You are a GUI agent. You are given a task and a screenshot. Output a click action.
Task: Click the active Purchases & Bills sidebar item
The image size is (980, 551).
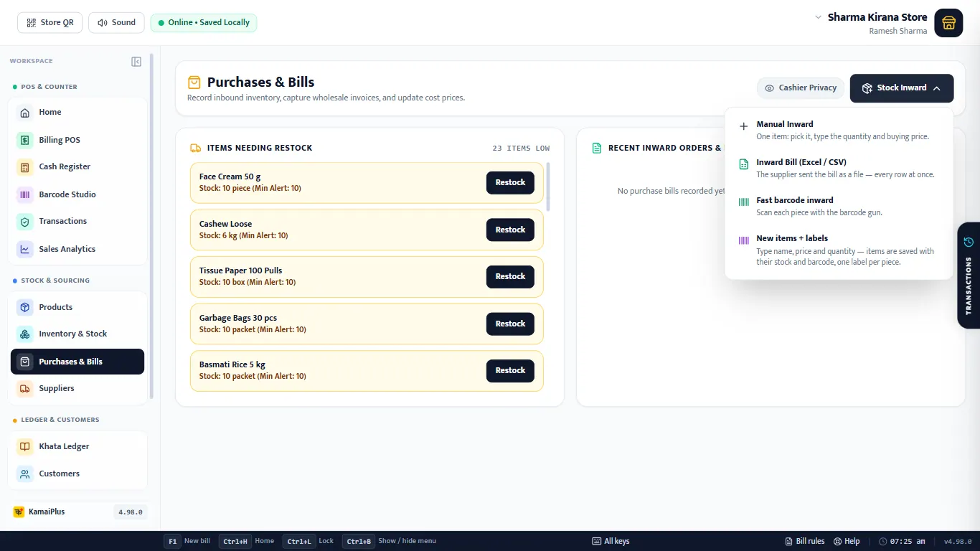(x=77, y=362)
